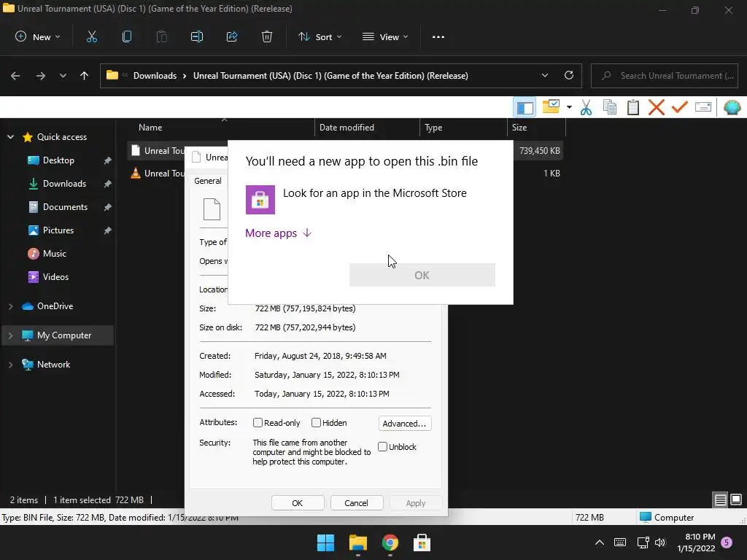Viewport: 747px width, 560px height.
Task: Click the rename field icon in the white toolbar
Action: click(x=703, y=106)
